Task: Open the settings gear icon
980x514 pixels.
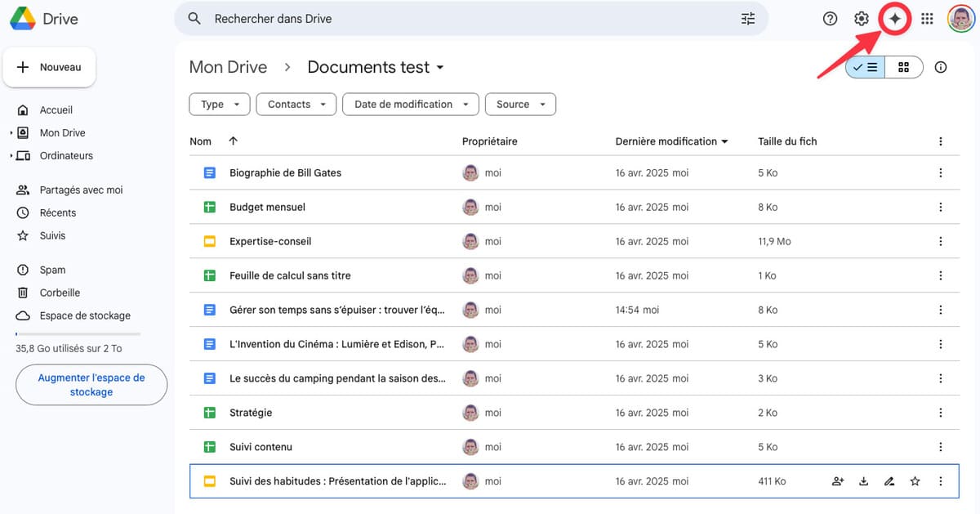Action: [x=862, y=19]
